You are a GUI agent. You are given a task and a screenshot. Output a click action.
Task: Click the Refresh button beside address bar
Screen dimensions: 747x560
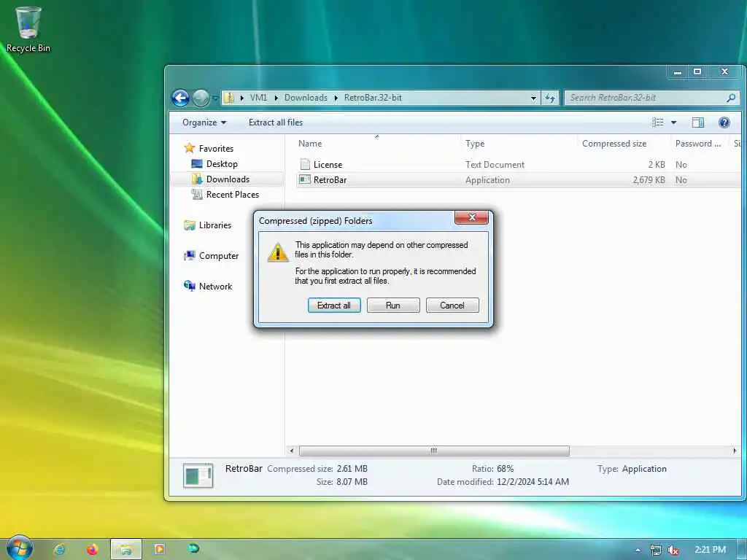pos(550,98)
